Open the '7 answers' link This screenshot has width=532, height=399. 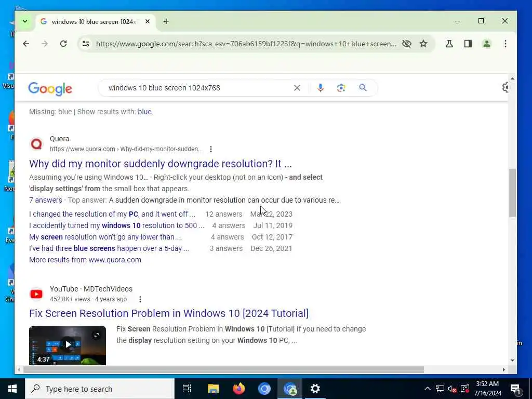click(46, 200)
